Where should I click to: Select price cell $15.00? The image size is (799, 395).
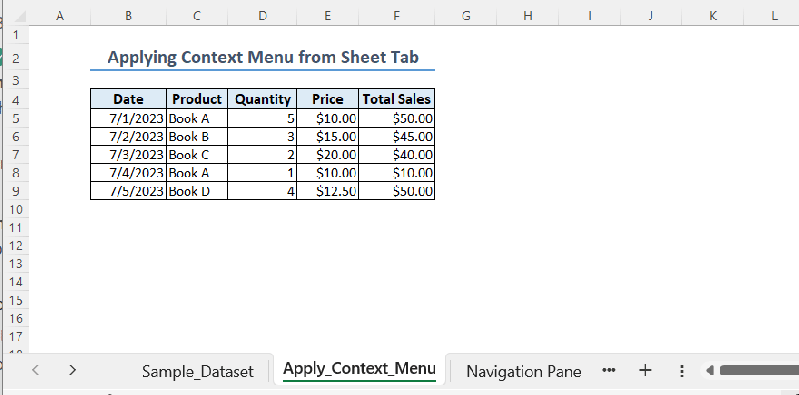coord(328,137)
